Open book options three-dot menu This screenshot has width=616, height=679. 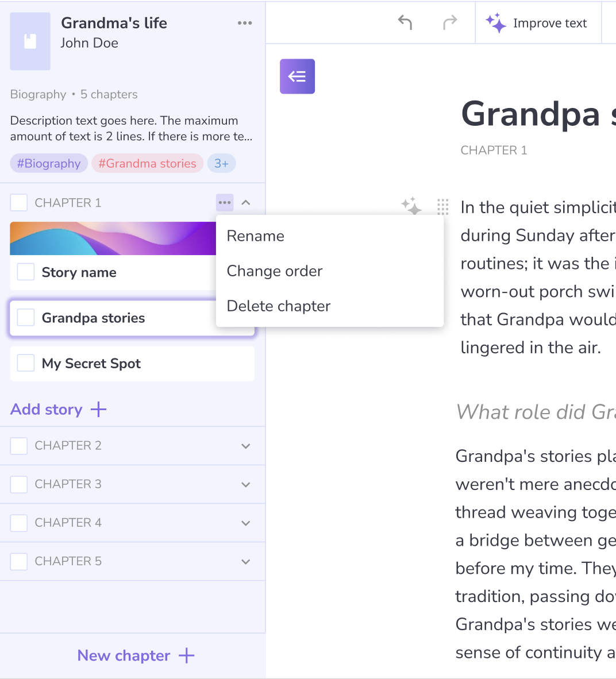tap(245, 23)
